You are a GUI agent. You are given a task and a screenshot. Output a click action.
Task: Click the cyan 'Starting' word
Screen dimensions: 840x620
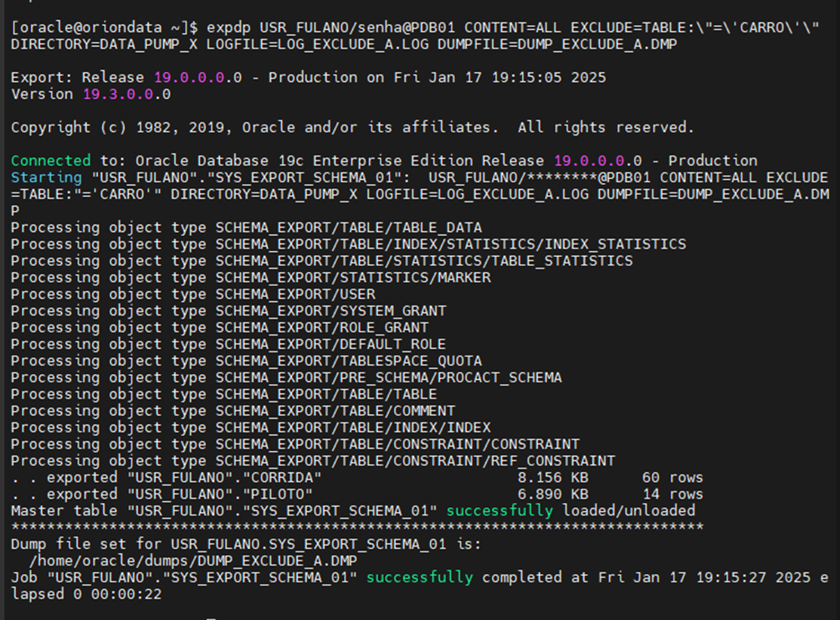click(x=46, y=177)
